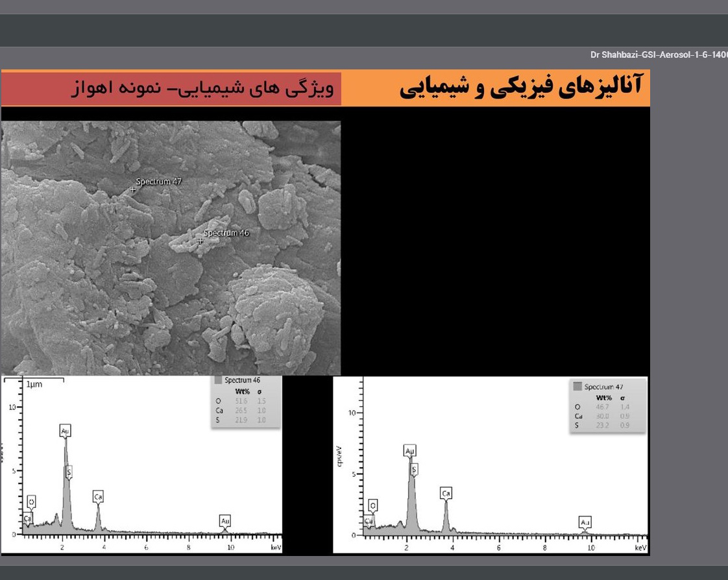Select the O peak label in Spectrum 47 chart

373,505
